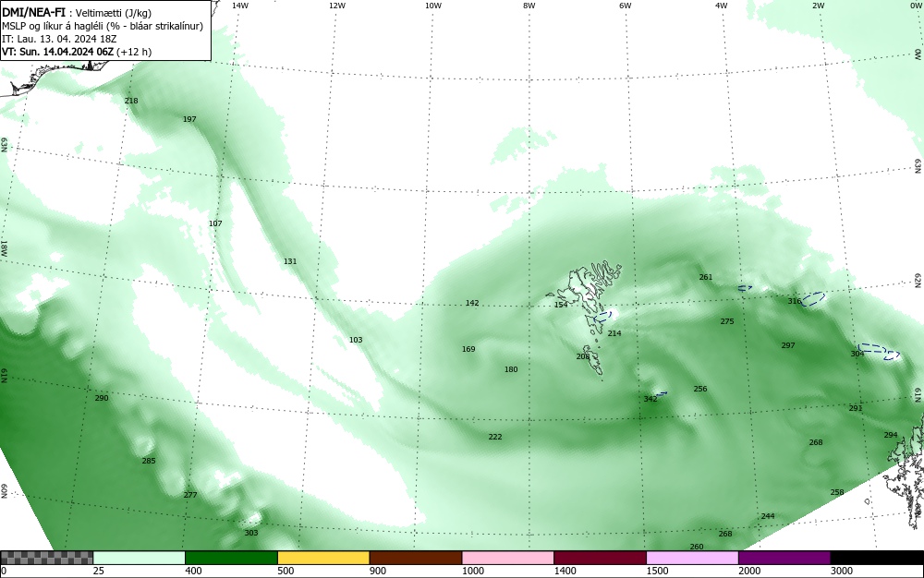Click the 297 value on the map

click(x=788, y=345)
